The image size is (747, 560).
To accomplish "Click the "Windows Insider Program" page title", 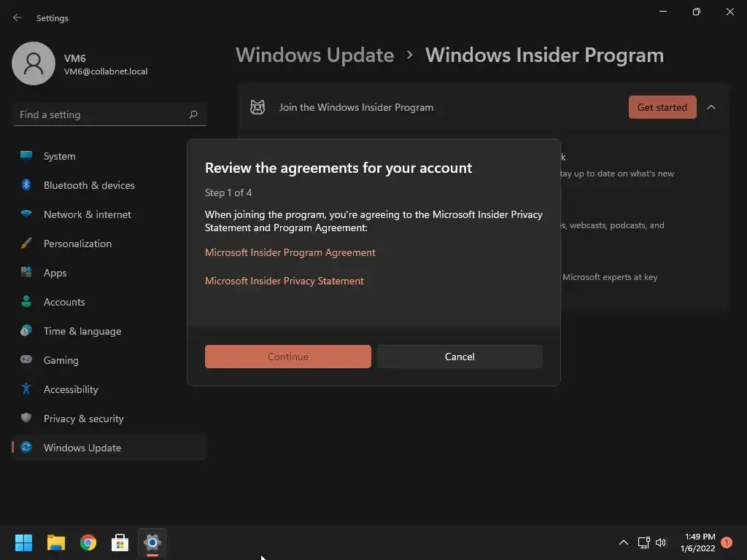I will click(x=544, y=55).
